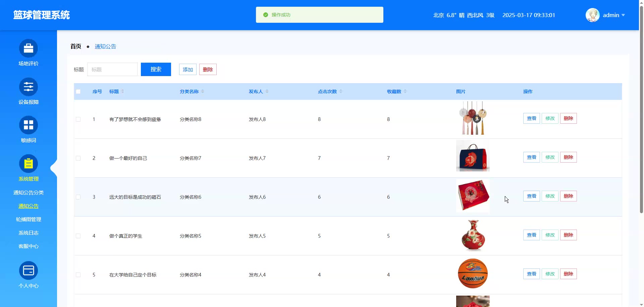
Task: Open the 系统管理 clipboard icon
Action: [29, 164]
